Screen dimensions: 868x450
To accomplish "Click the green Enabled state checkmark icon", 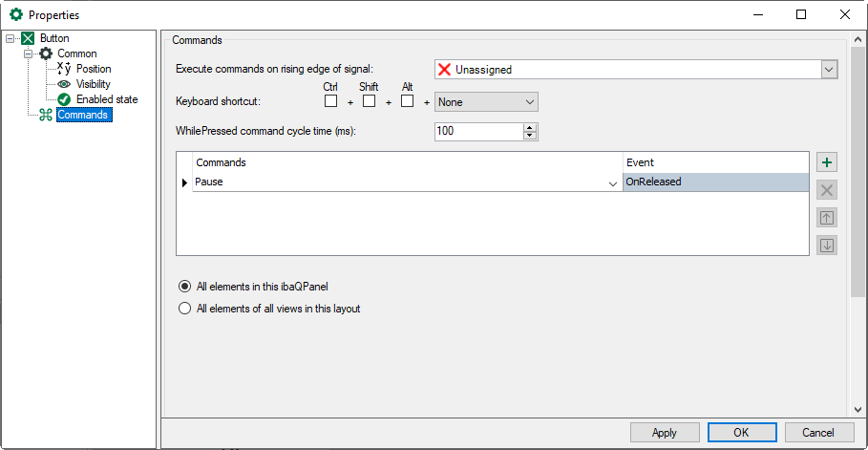I will coord(64,99).
